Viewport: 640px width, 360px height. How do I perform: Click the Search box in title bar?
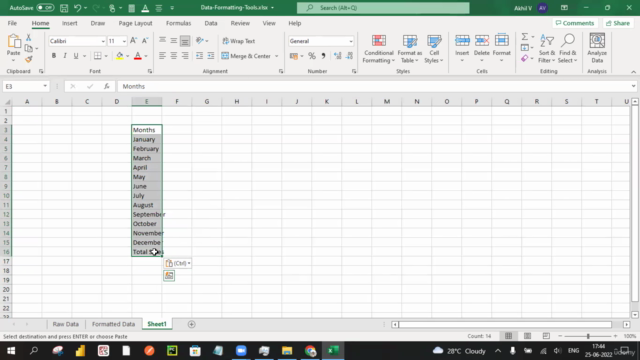click(x=383, y=8)
